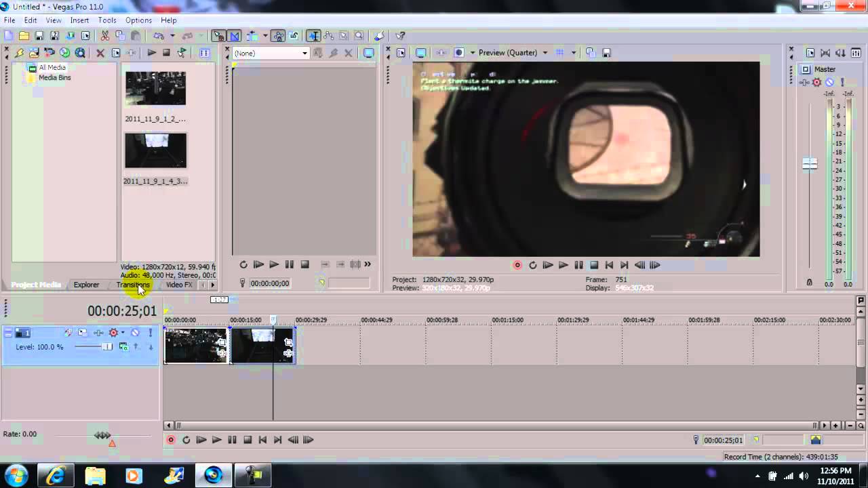Select the Envelope Edit tool
Image resolution: width=868 pixels, height=488 pixels.
329,36
